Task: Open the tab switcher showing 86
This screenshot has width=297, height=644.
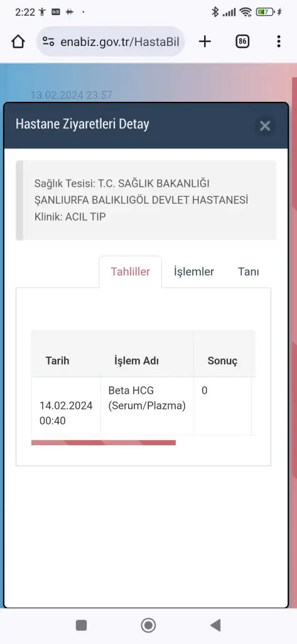Action: 242,41
